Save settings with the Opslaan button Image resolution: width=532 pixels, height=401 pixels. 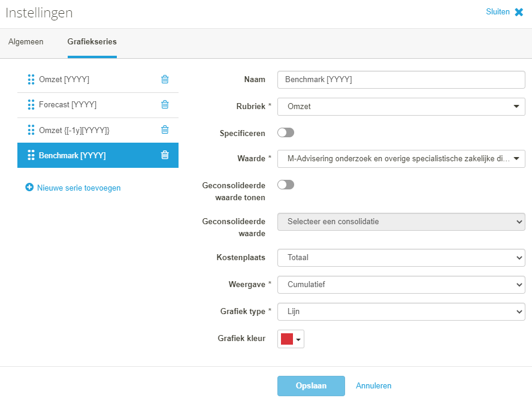(311, 386)
